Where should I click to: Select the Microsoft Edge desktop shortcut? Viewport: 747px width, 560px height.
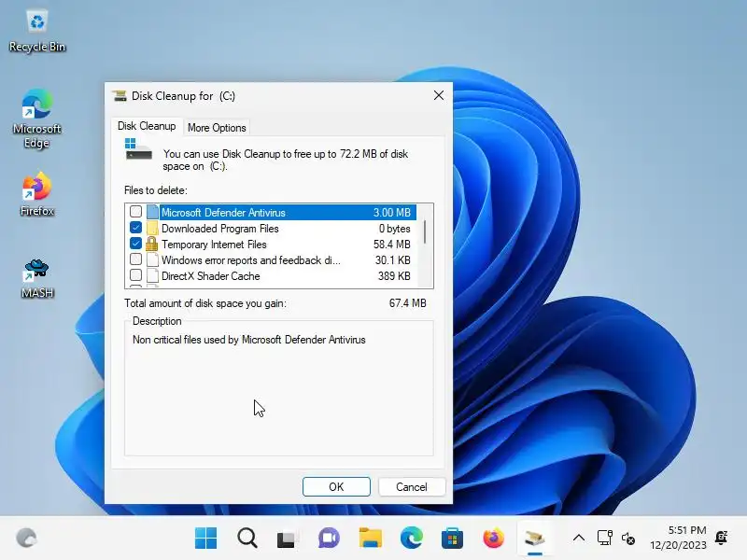(x=37, y=119)
